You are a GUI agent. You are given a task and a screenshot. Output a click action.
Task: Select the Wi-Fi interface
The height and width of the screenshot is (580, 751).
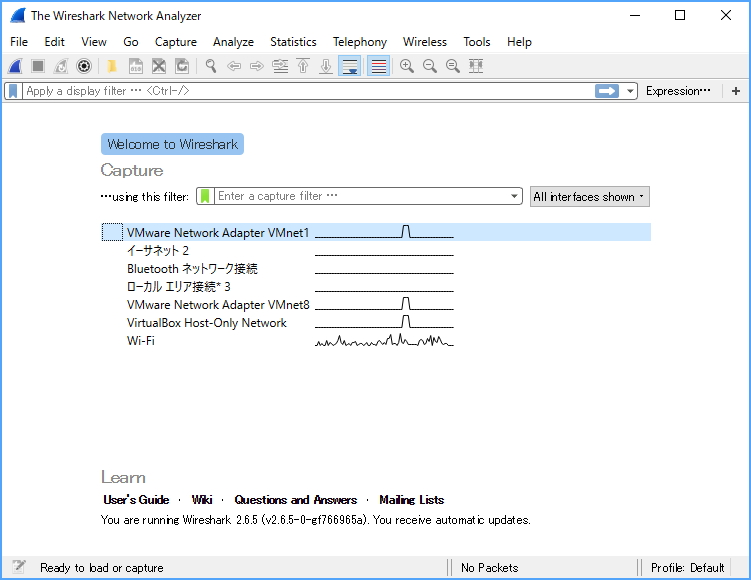coord(376,341)
